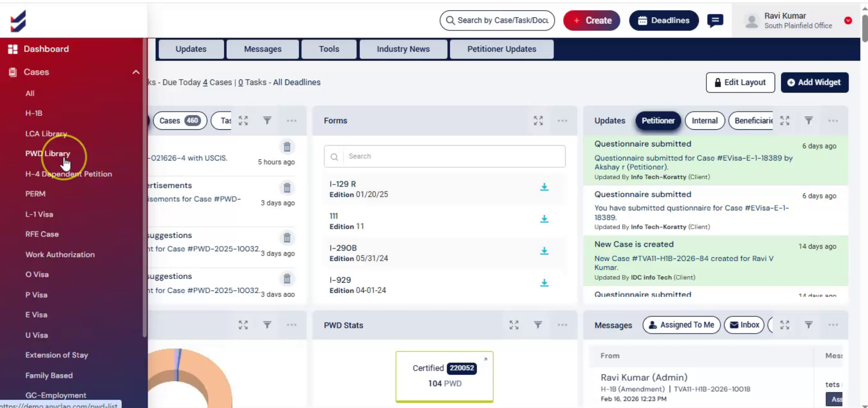Viewport: 868px width, 408px height.
Task: Open E Visa in sidebar
Action: pos(36,315)
